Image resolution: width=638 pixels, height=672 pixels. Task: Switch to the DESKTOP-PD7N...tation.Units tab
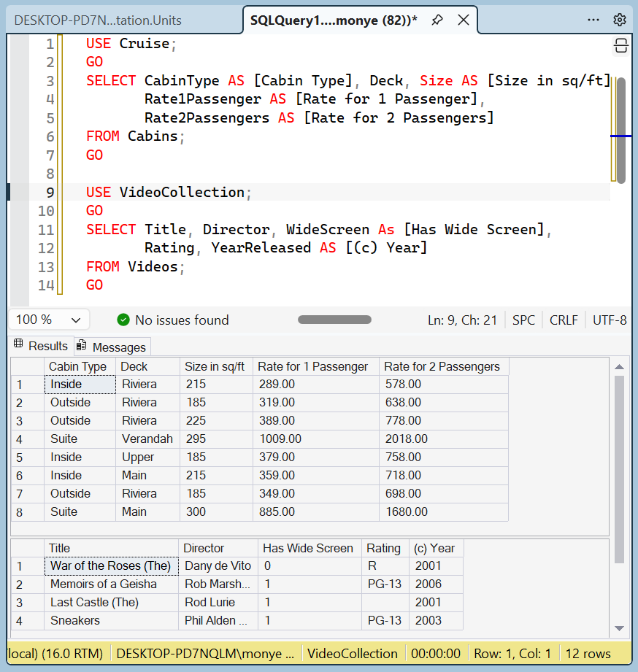(98, 20)
